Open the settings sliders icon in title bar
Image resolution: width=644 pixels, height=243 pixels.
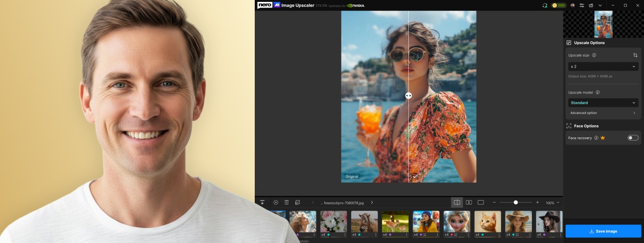[x=582, y=5]
